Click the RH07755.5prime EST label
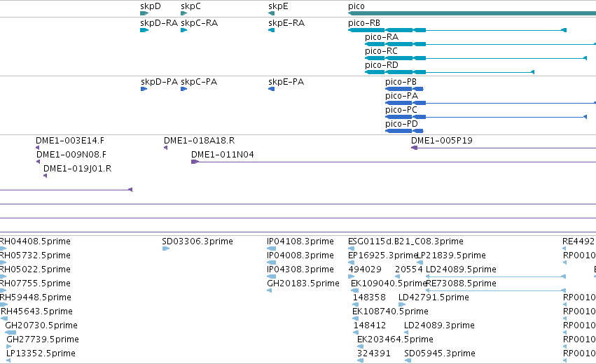 click(x=35, y=283)
